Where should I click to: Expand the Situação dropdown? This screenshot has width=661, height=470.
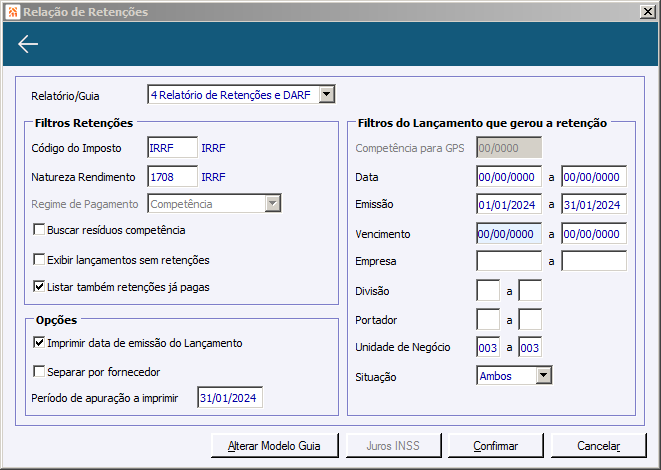click(544, 376)
